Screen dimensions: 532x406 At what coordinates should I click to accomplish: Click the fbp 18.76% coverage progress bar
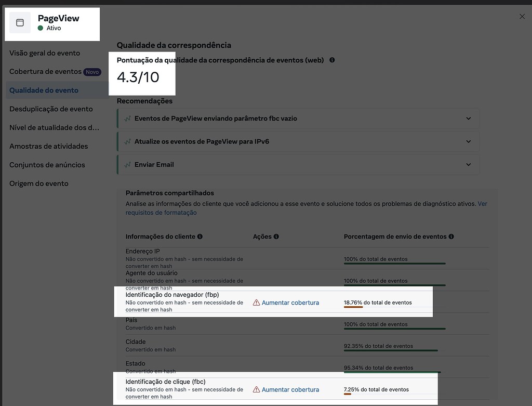click(353, 307)
